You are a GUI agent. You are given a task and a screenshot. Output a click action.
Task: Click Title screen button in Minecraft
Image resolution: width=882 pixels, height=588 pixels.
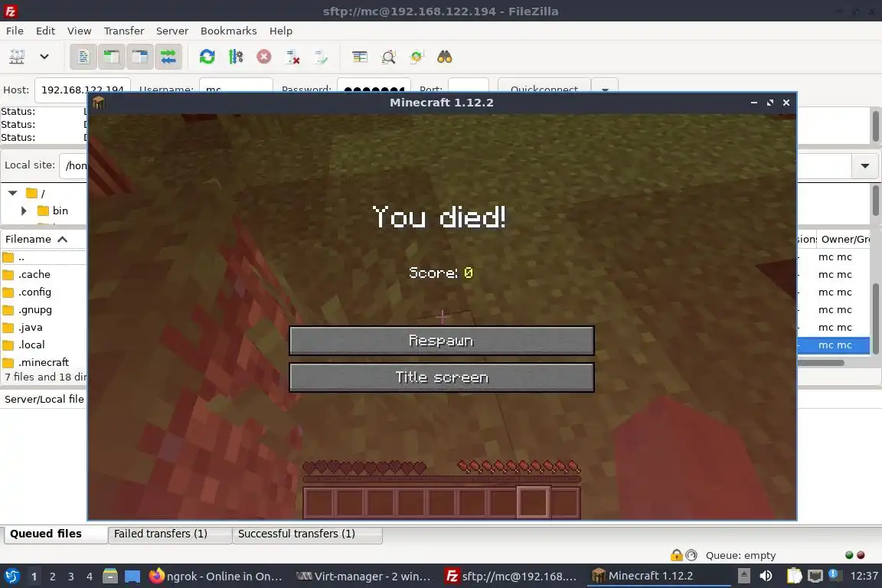(442, 377)
